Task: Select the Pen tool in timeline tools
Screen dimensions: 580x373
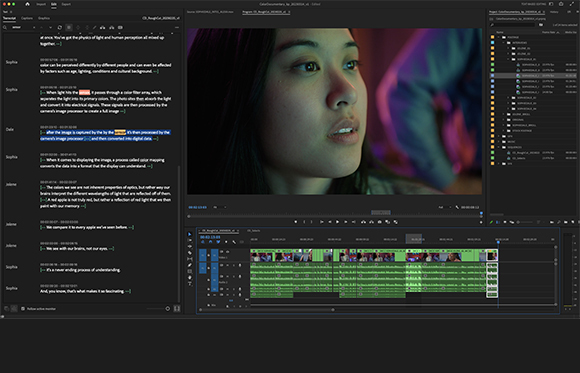Action: (x=190, y=265)
